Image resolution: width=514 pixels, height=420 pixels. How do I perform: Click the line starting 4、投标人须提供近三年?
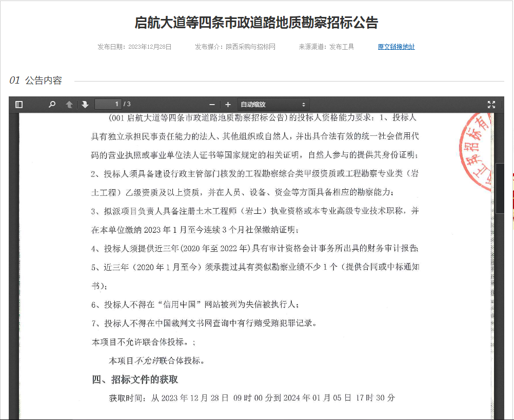[255, 248]
